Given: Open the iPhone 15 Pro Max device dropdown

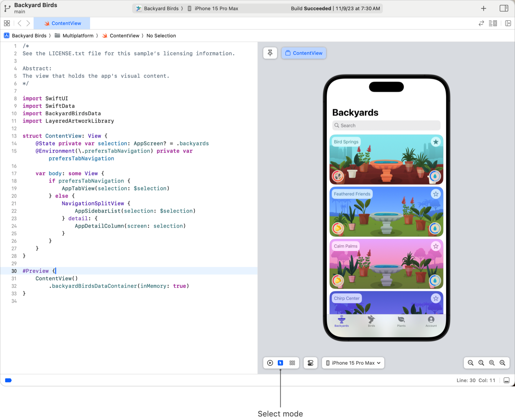Looking at the screenshot, I should 353,363.
